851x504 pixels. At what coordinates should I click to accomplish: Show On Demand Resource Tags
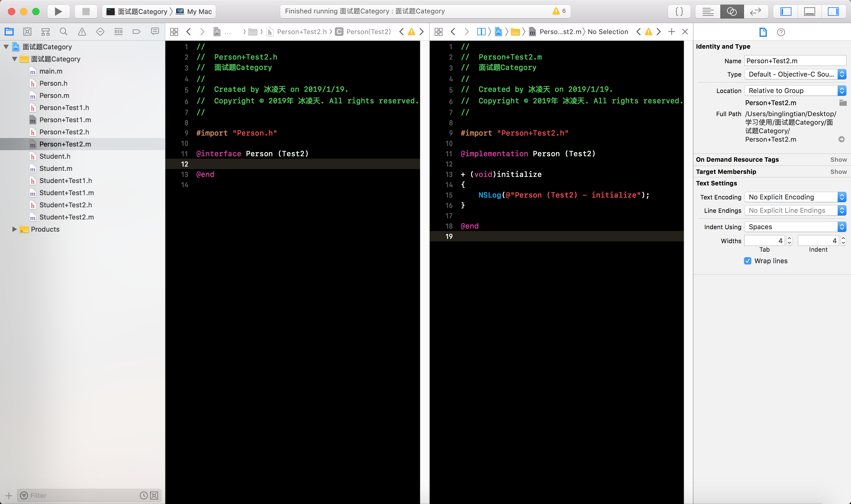click(x=838, y=159)
